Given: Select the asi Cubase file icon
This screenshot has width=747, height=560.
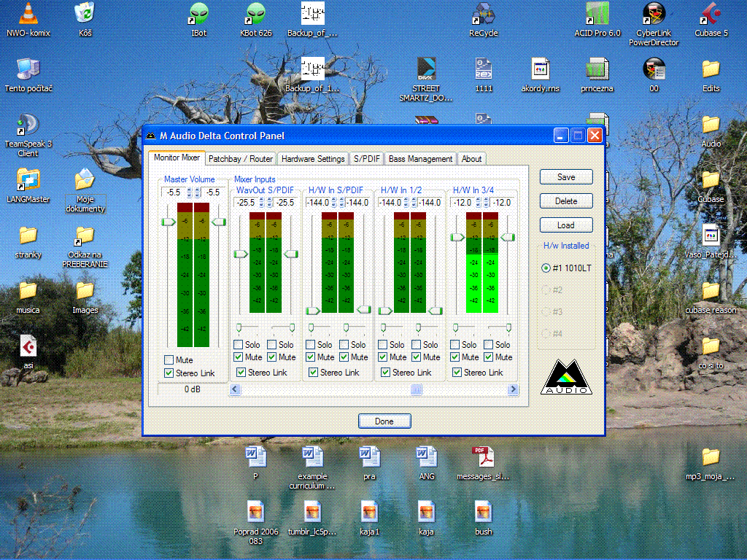Looking at the screenshot, I should tap(28, 352).
